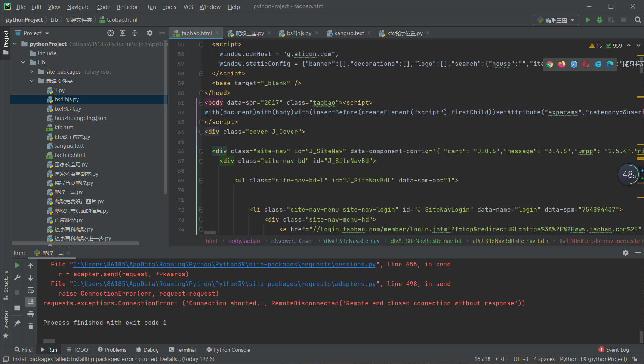Click the Project panel horizontal scrollbar

click(x=75, y=243)
